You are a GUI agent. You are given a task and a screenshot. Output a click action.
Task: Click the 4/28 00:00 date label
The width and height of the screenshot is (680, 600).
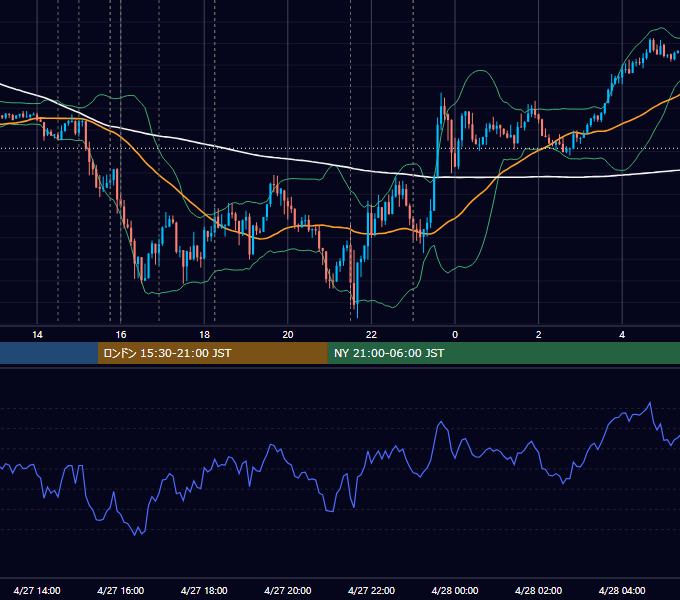click(455, 590)
